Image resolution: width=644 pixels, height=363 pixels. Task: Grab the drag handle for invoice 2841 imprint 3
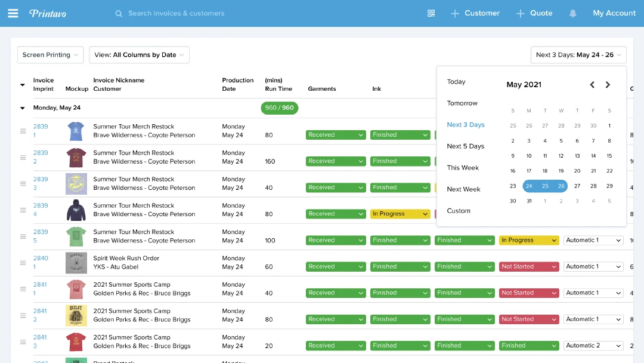click(x=23, y=342)
